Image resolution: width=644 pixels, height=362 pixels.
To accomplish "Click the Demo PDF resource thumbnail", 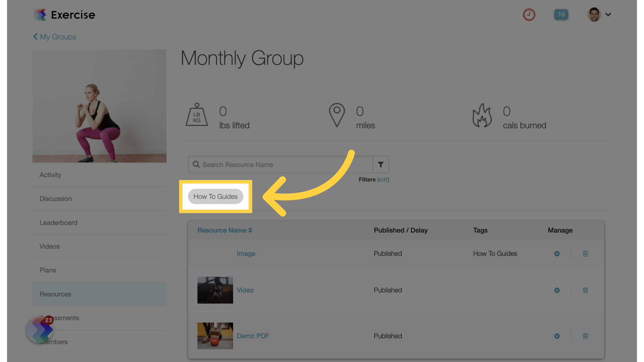I will tap(215, 336).
